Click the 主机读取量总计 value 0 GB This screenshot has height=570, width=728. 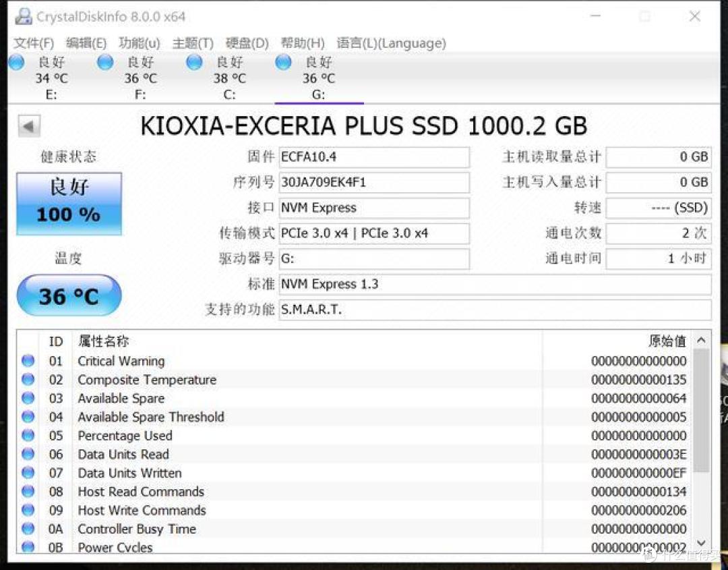(x=659, y=157)
